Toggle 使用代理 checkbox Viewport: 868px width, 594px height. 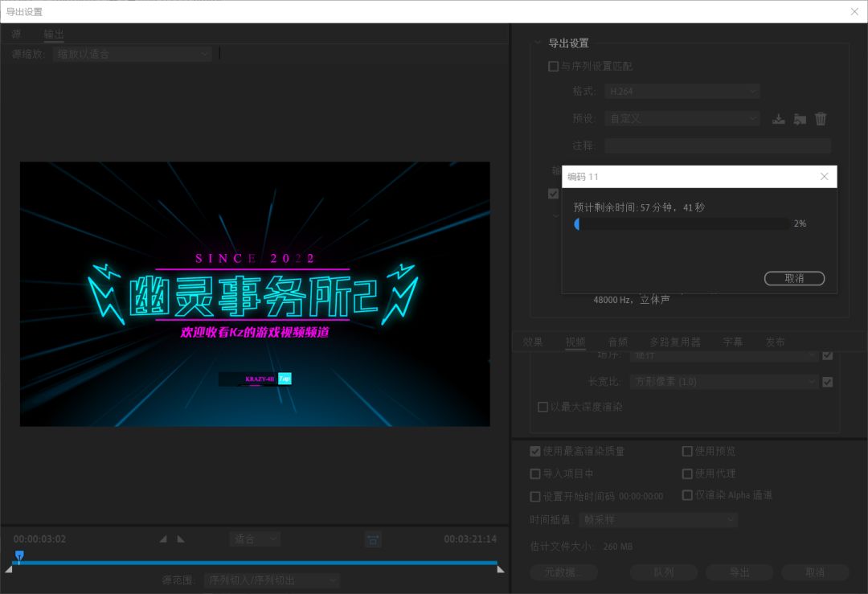point(687,474)
